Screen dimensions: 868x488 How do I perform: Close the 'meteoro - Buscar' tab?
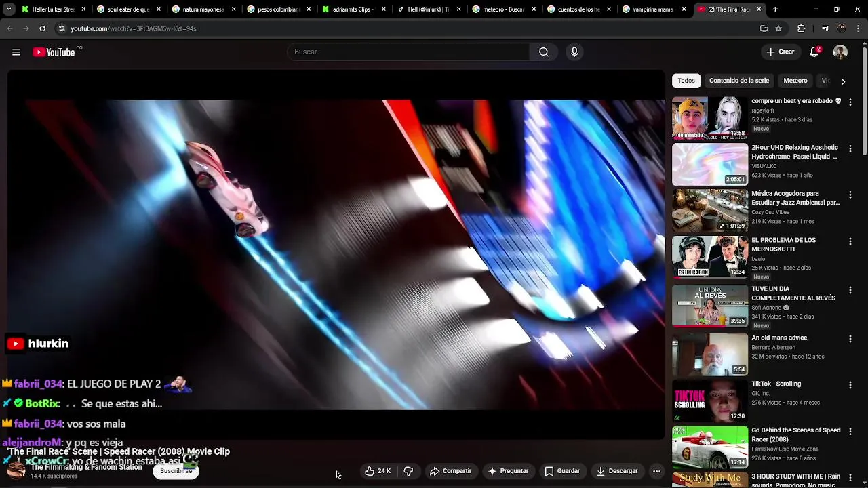(x=533, y=9)
